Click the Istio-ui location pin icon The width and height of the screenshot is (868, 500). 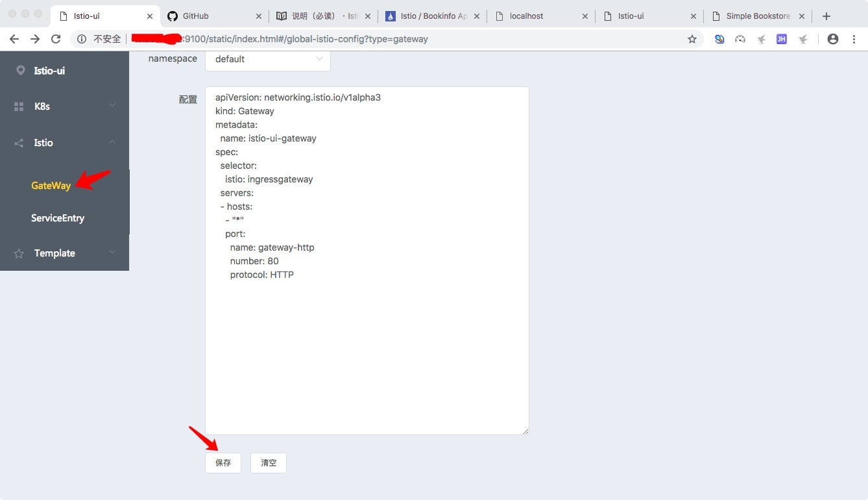[20, 71]
